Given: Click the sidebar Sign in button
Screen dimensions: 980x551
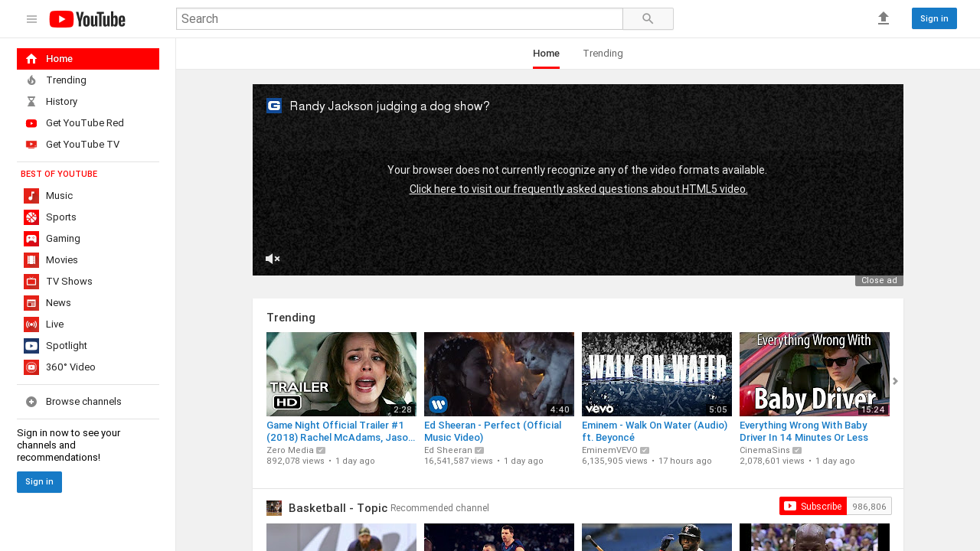Looking at the screenshot, I should (x=39, y=482).
